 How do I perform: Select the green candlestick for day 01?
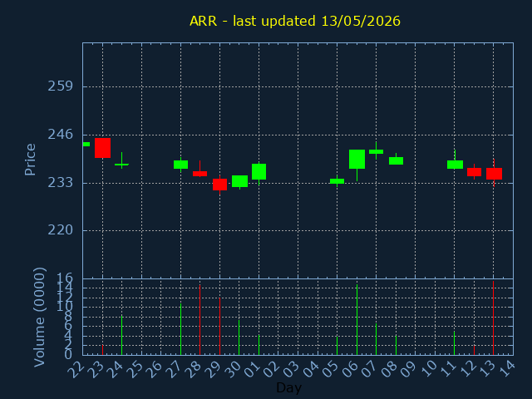point(259,172)
